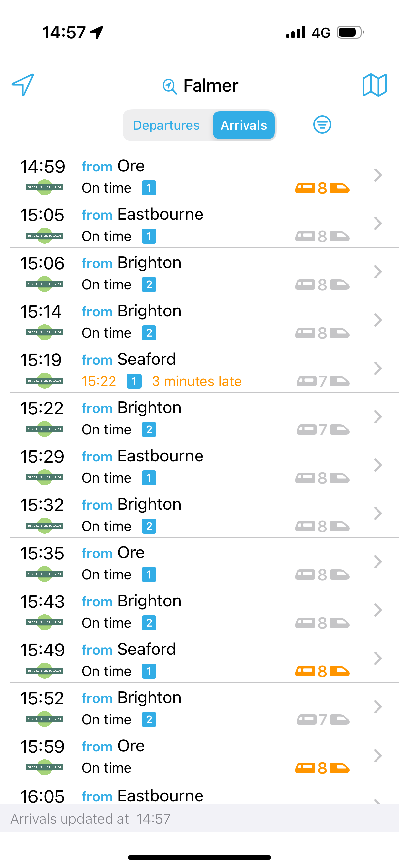Open the map view icon
Viewport: 399px width, 868px height.
(x=375, y=85)
